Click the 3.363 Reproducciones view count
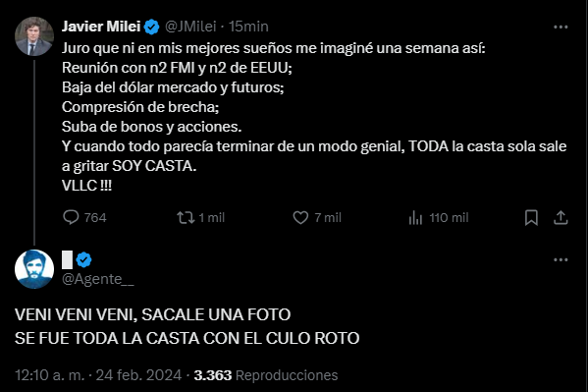This screenshot has height=392, width=588. click(x=266, y=375)
